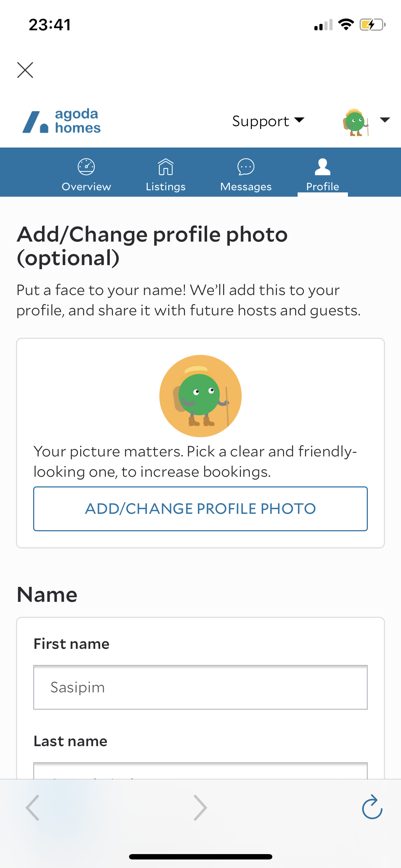The image size is (401, 868).
Task: Close the in-app browser with X
Action: click(x=25, y=70)
